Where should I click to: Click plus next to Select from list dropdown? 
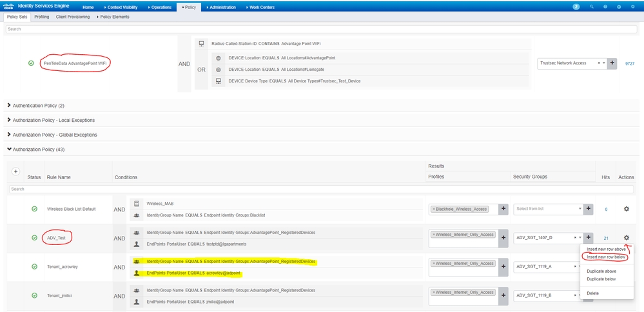589,209
